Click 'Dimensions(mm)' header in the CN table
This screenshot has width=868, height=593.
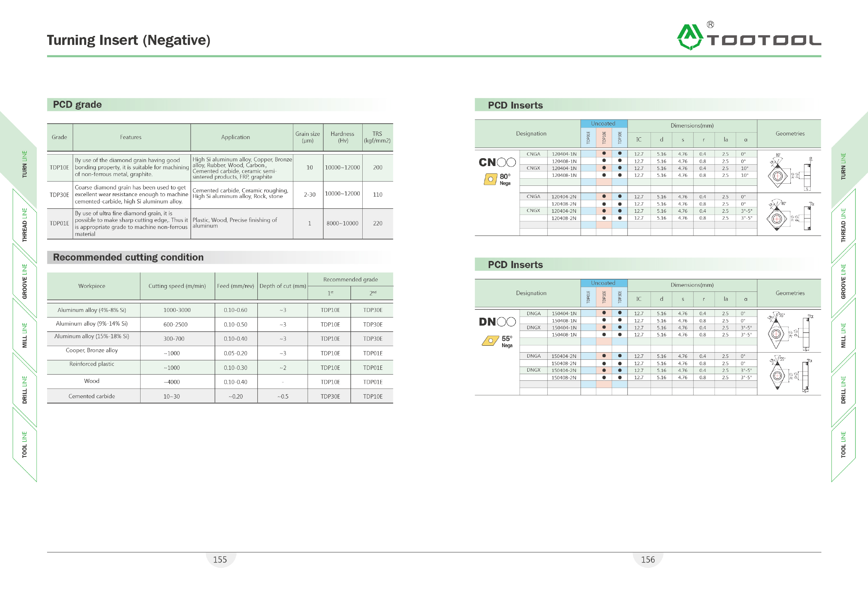pos(692,125)
